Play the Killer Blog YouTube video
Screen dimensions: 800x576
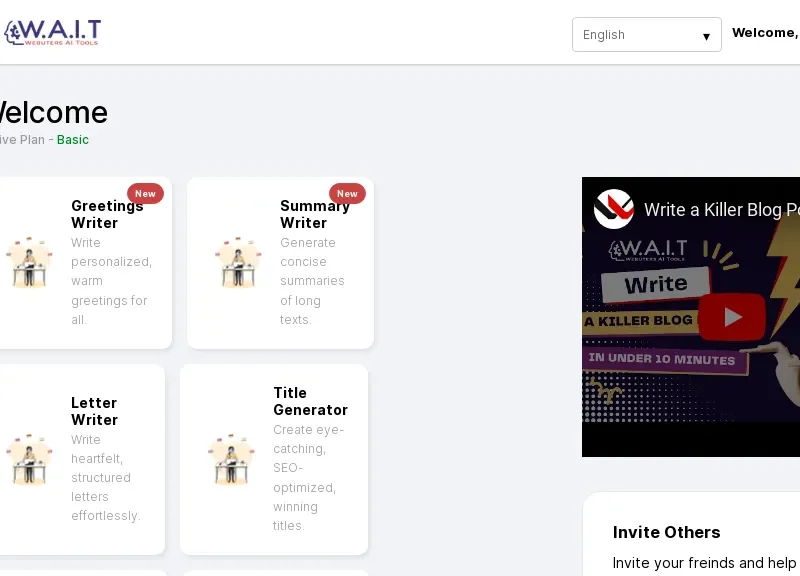click(732, 317)
